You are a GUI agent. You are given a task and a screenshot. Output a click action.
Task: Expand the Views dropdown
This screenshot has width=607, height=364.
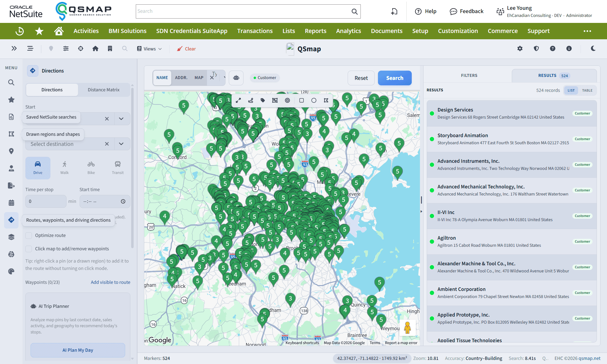(x=149, y=49)
